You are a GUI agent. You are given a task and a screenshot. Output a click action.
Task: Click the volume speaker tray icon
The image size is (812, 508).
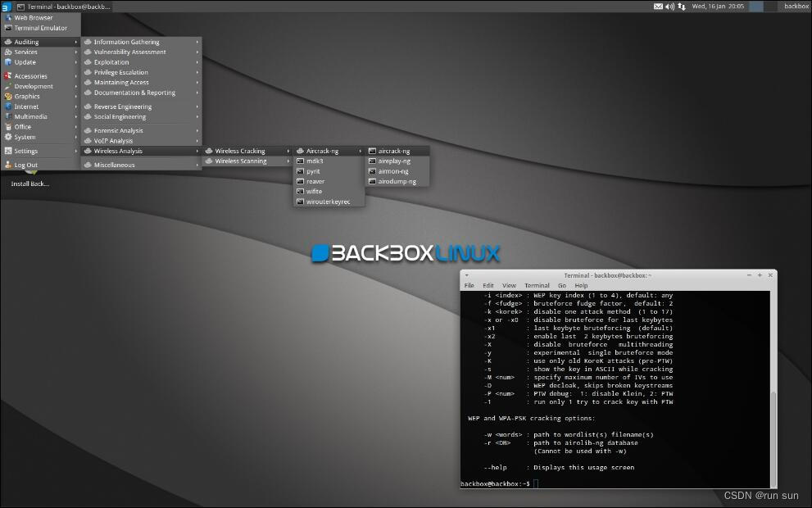[x=669, y=7]
